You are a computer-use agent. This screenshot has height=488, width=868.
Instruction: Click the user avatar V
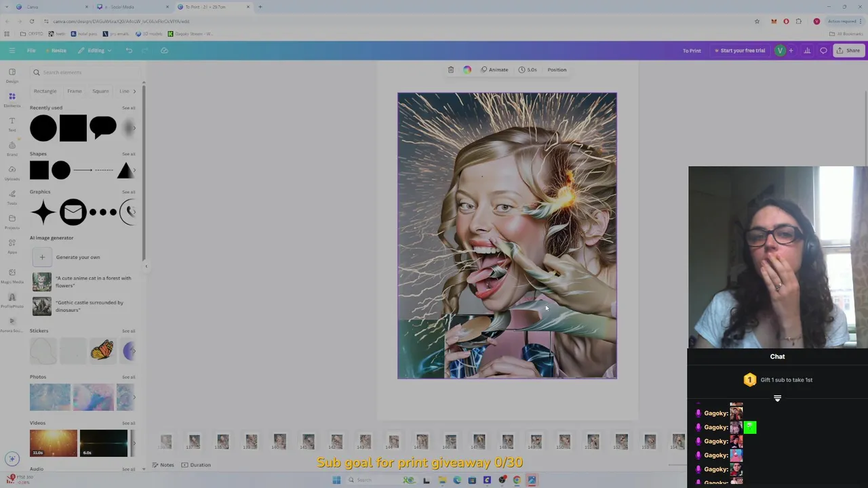780,50
